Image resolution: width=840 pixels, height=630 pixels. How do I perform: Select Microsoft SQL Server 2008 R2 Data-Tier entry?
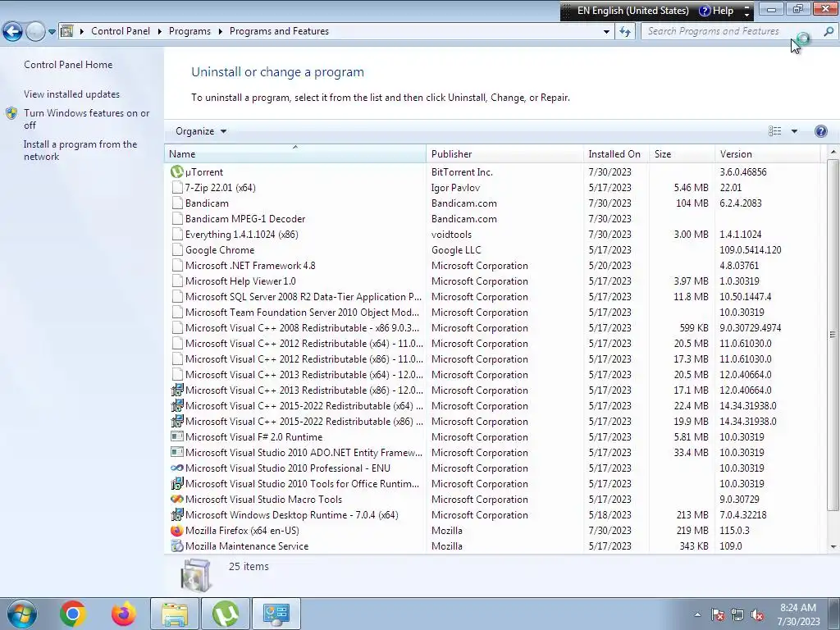(x=492, y=296)
